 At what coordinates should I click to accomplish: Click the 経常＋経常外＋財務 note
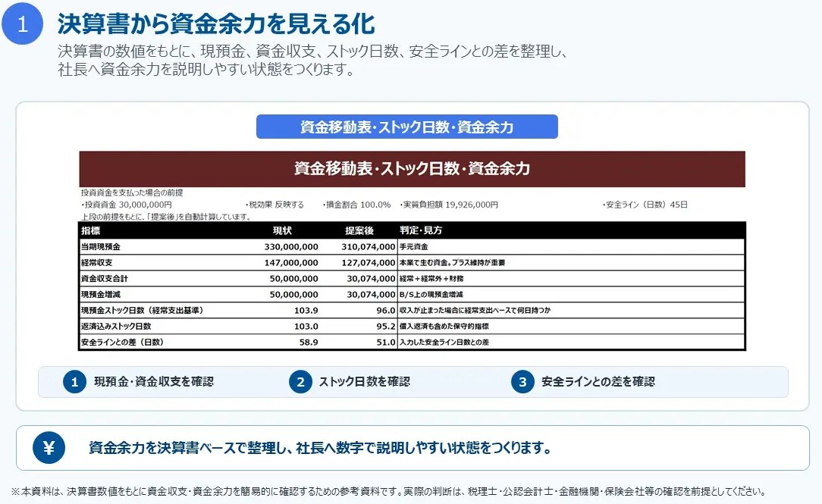click(x=431, y=279)
